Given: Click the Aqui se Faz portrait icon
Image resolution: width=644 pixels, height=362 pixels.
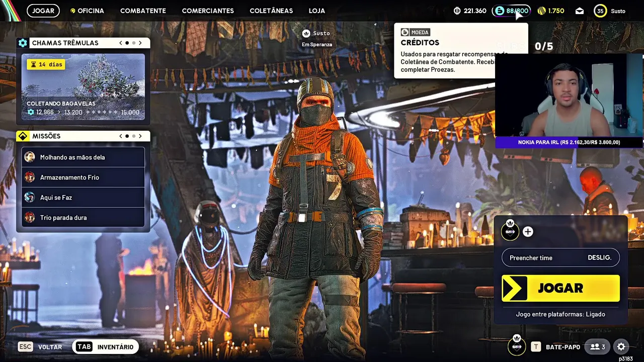Looking at the screenshot, I should click(x=30, y=197).
